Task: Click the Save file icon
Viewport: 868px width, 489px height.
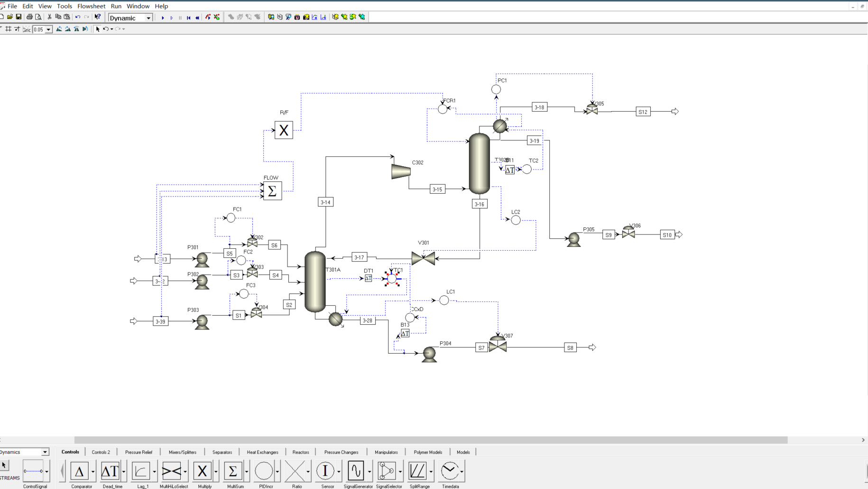Action: point(19,17)
